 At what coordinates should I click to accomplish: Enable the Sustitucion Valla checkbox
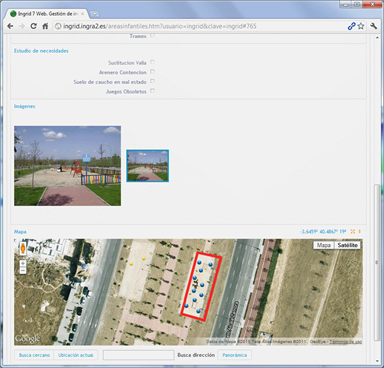(x=152, y=62)
